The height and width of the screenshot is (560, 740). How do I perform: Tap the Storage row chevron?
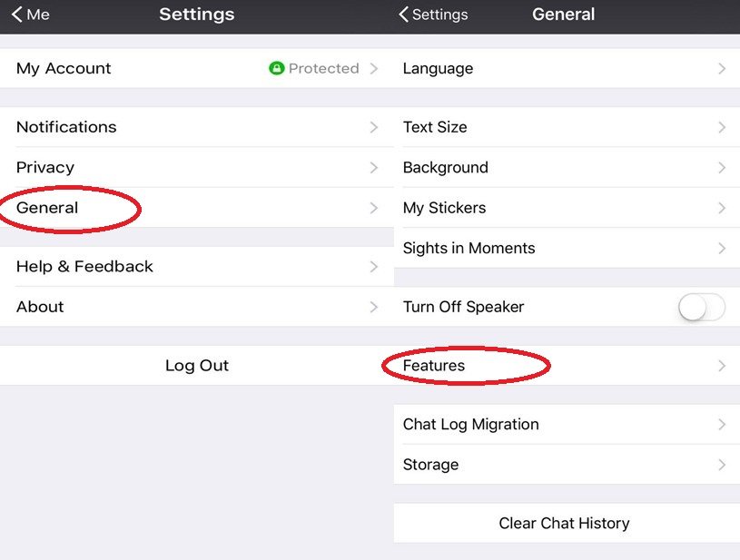click(x=722, y=465)
